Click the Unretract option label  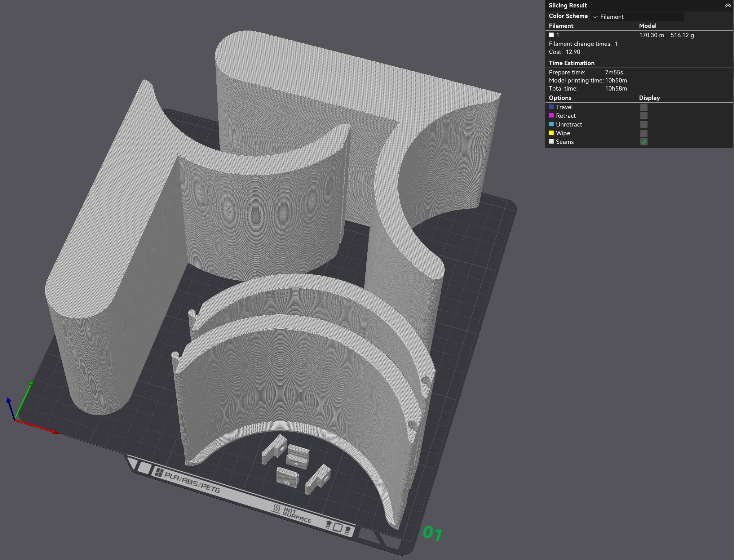click(569, 124)
